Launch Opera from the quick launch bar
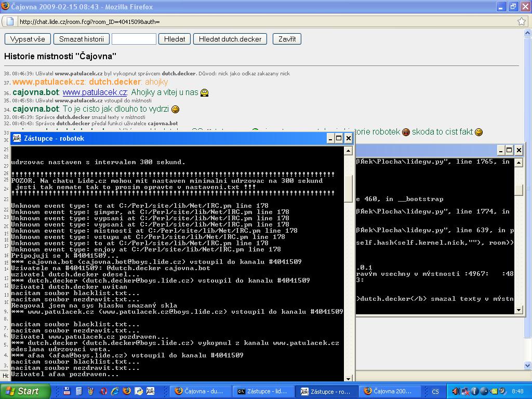 (x=103, y=391)
